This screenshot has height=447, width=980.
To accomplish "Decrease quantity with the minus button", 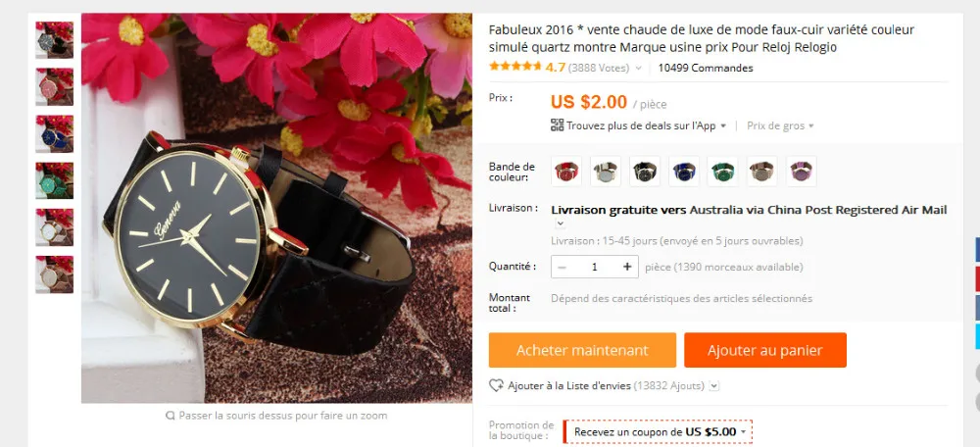I will tap(562, 267).
